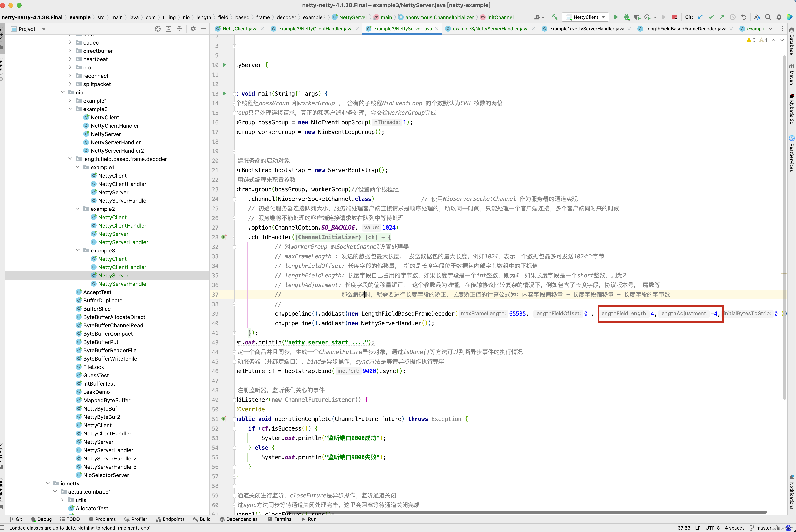The width and height of the screenshot is (796, 532).
Task: Click the translate icon in toolbar
Action: [x=757, y=17]
